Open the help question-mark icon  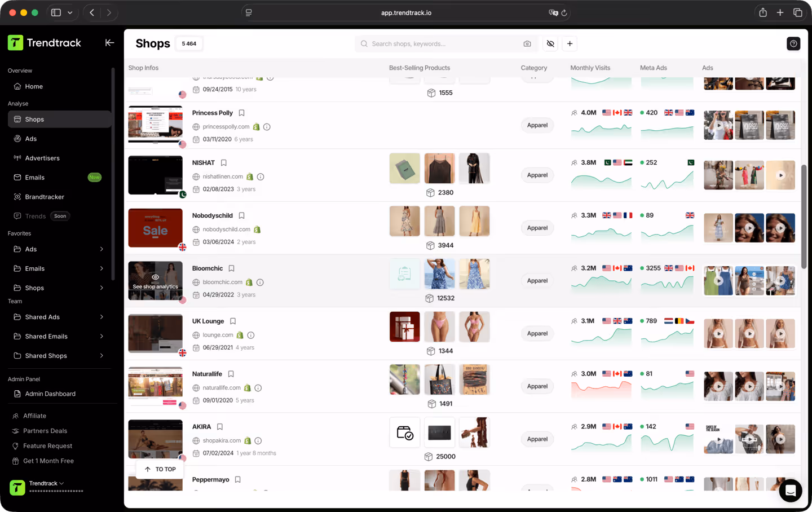coord(793,43)
